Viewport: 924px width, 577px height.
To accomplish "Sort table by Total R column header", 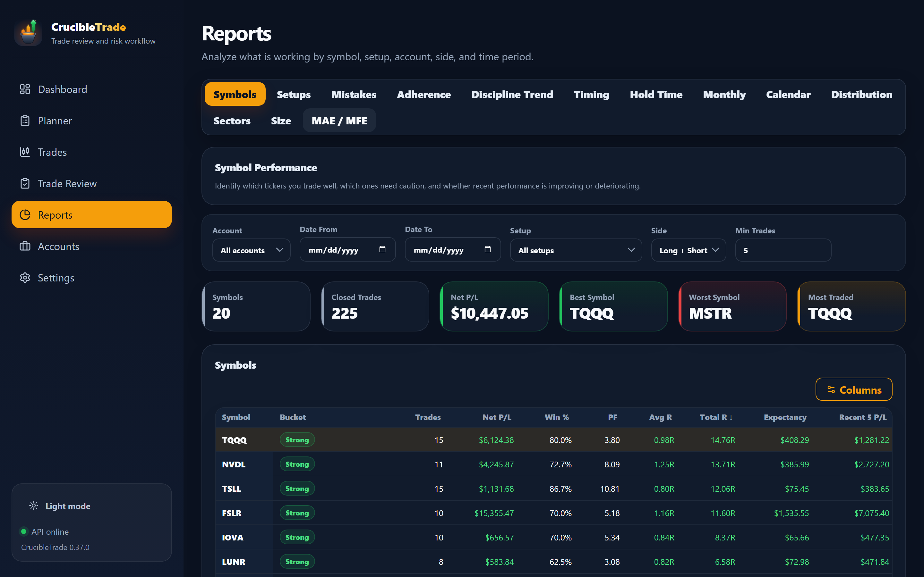I will (x=716, y=417).
